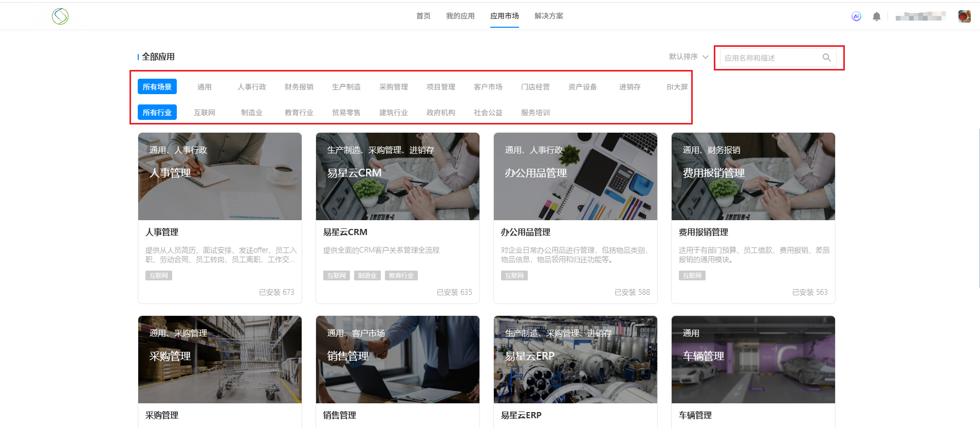The height and width of the screenshot is (428, 980).
Task: Choose the BI大屏 scenario filter
Action: 677,87
